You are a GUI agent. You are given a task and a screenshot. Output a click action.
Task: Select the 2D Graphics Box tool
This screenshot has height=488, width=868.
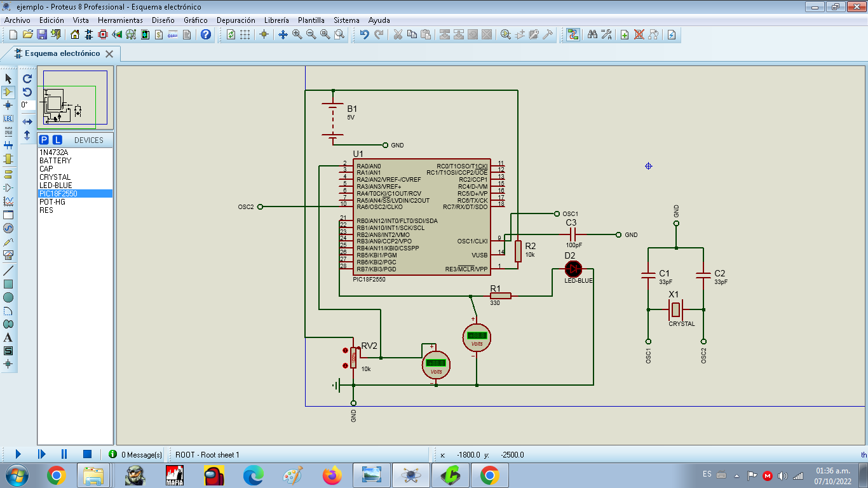[8, 284]
